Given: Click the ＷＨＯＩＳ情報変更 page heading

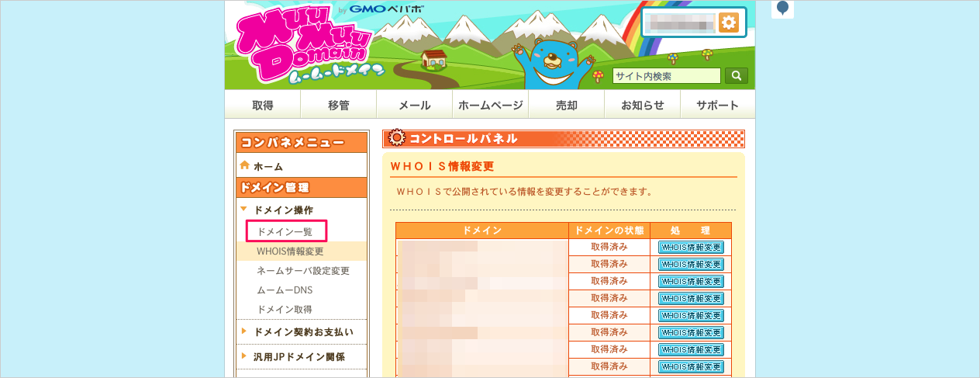Looking at the screenshot, I should (x=442, y=166).
